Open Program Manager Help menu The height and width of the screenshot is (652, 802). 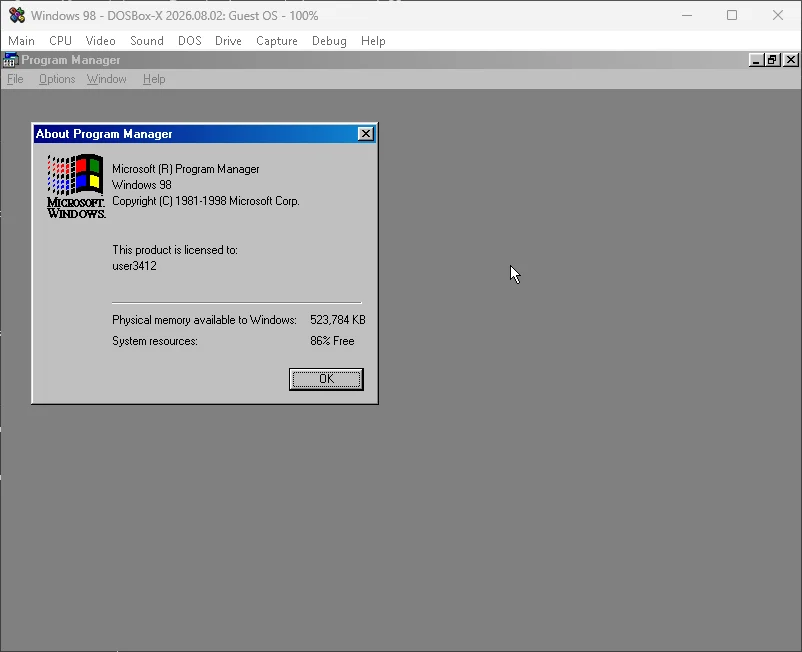click(154, 79)
